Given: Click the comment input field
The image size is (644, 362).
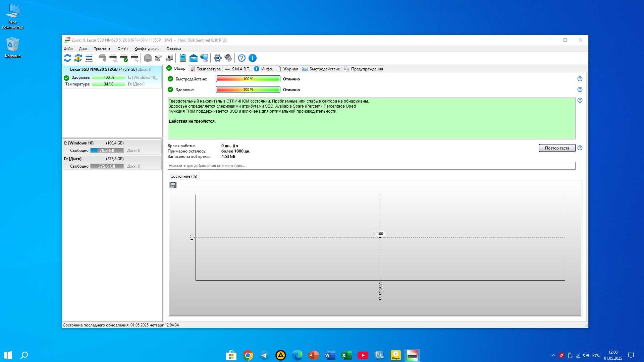Looking at the screenshot, I should pos(371,166).
